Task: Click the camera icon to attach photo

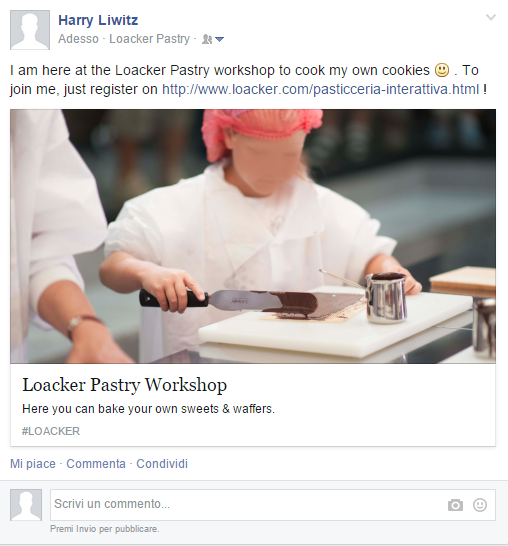Action: coord(455,505)
